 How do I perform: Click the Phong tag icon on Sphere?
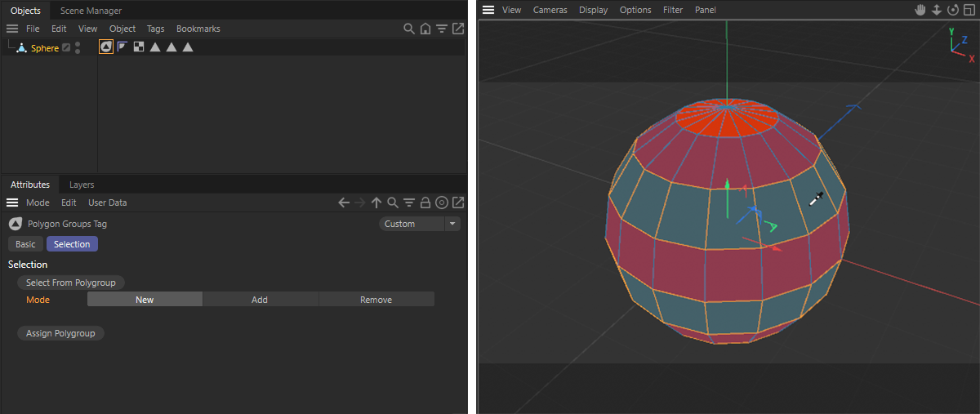122,47
